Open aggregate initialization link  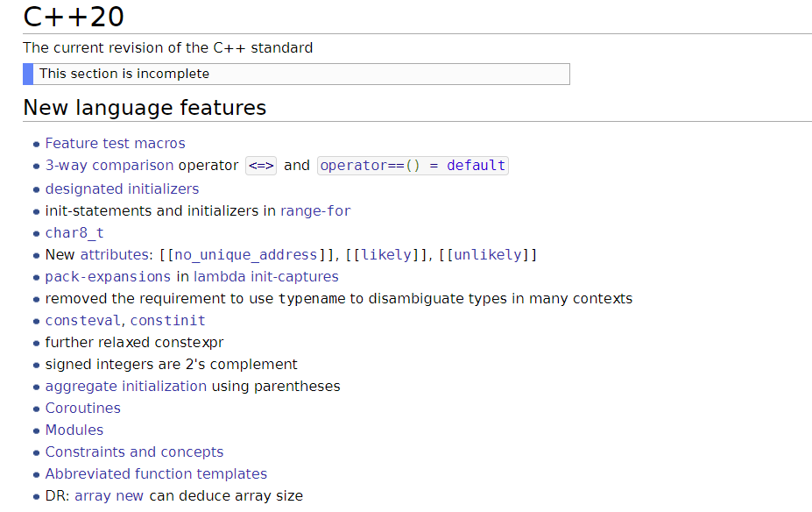126,387
